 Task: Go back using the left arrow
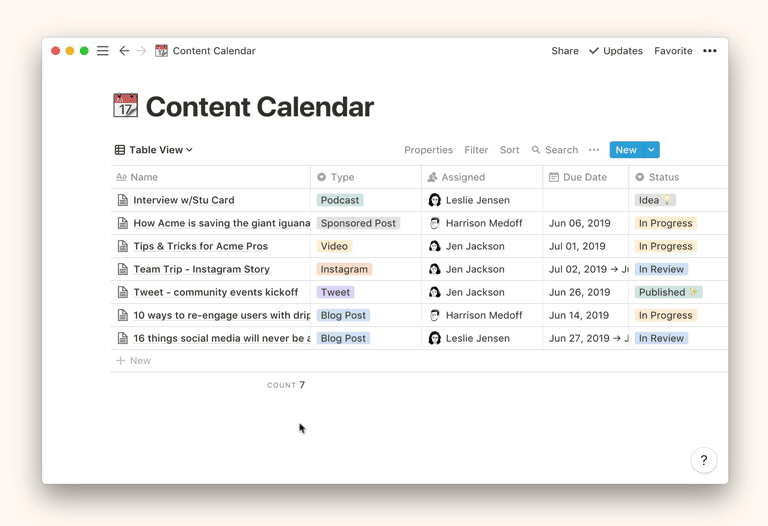click(x=124, y=51)
